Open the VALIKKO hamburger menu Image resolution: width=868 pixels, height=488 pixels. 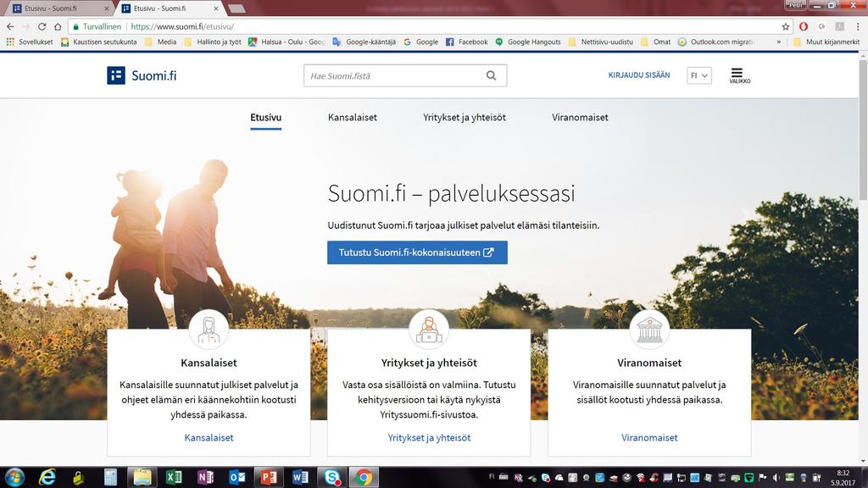pos(739,75)
